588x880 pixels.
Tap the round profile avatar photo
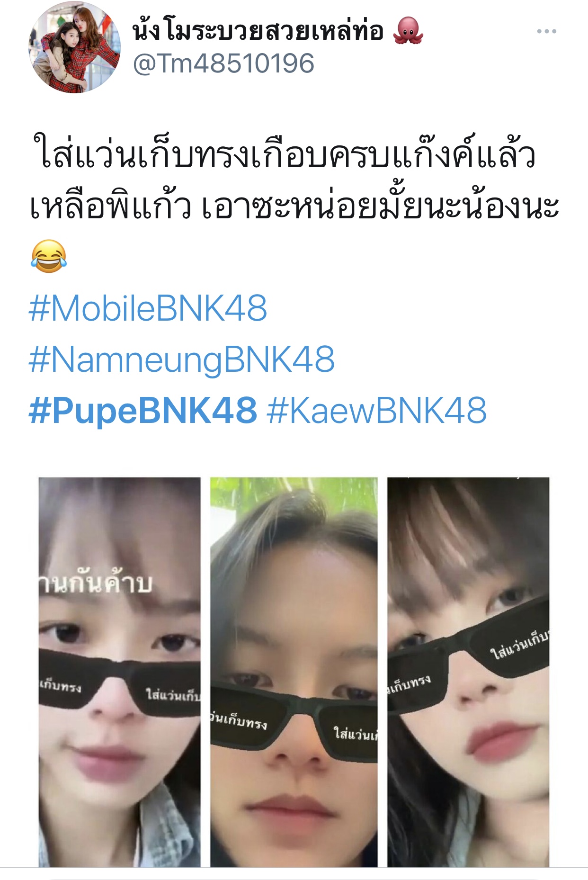[x=74, y=47]
